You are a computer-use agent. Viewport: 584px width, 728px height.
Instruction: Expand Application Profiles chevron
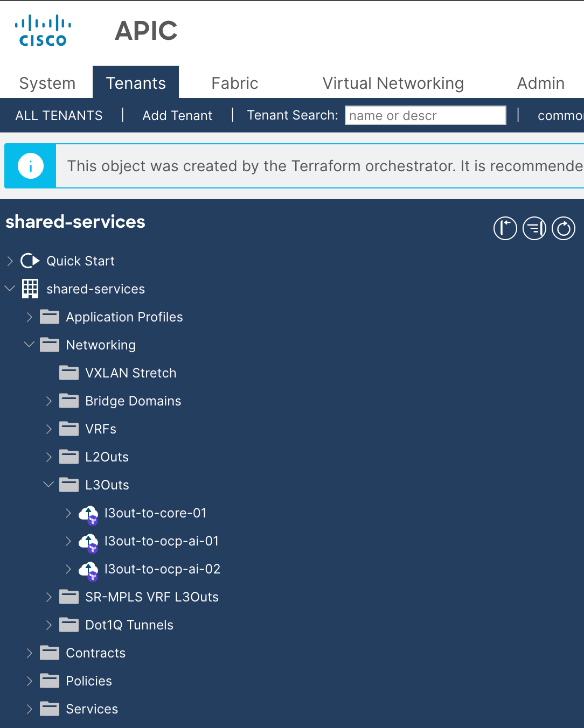(x=30, y=317)
